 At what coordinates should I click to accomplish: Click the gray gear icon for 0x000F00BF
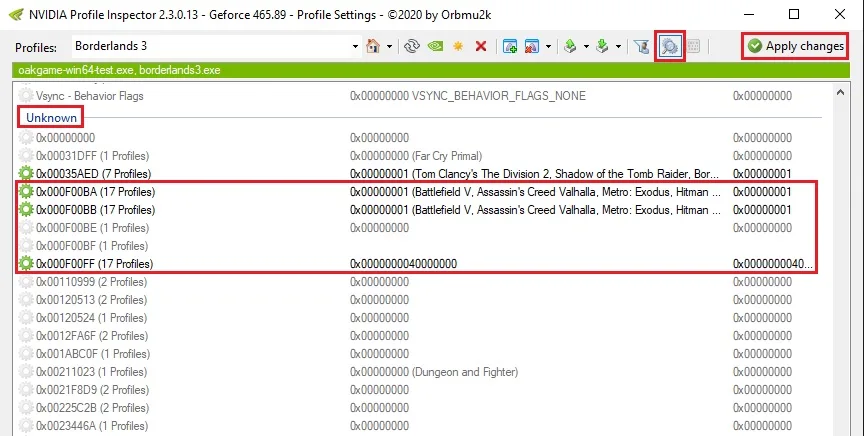click(26, 246)
